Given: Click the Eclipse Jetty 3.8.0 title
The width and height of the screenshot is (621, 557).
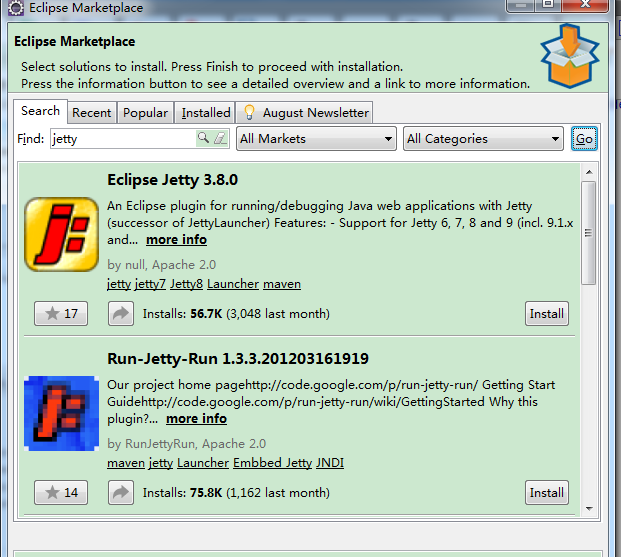Looking at the screenshot, I should click(x=172, y=179).
